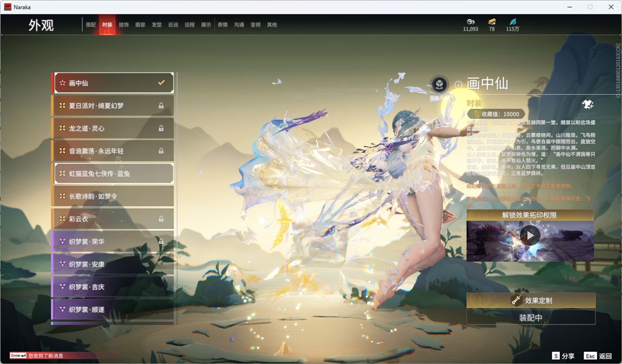This screenshot has height=364, width=622.
Task: Select the 织梦裳·吉庆 outfit
Action: click(x=112, y=286)
